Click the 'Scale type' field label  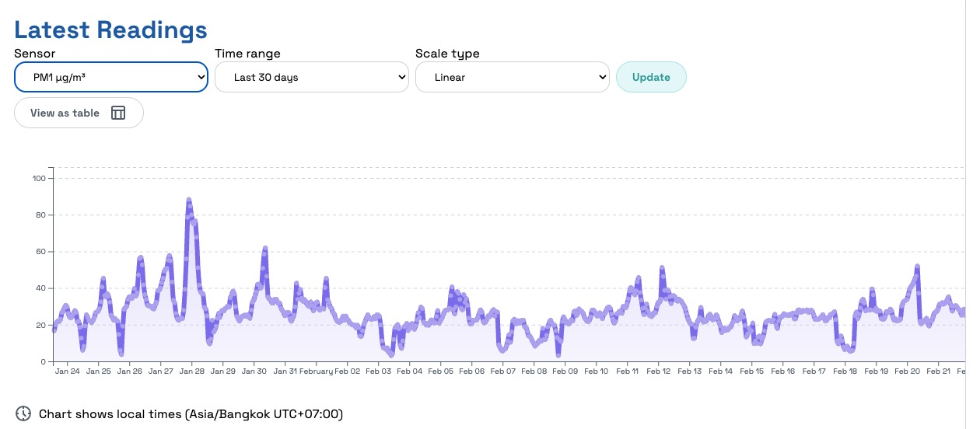[447, 54]
